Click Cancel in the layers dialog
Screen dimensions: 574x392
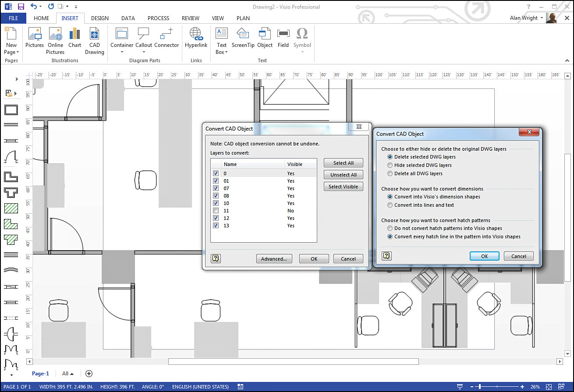tap(348, 259)
